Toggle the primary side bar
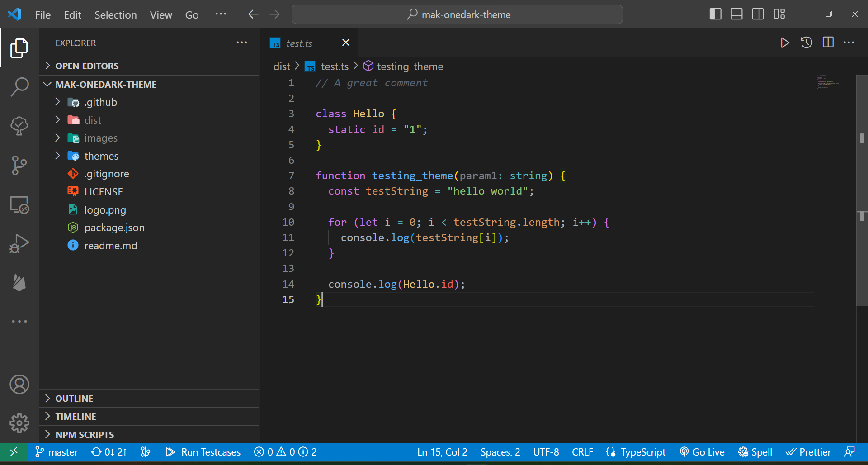 [715, 14]
